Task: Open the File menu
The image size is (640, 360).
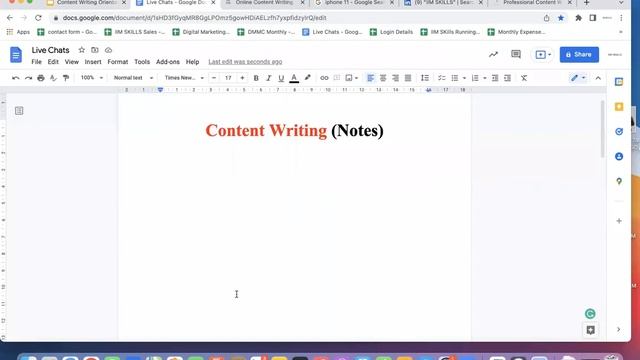Action: [36, 62]
